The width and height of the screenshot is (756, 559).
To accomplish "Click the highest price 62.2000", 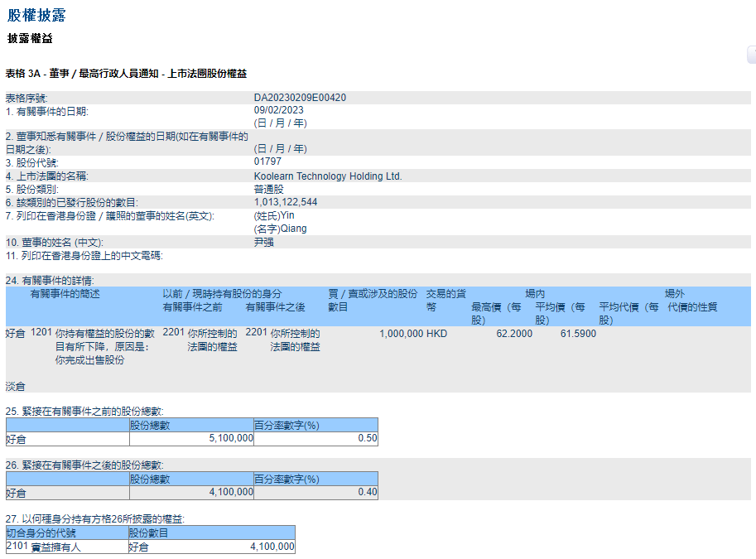I will pos(514,334).
